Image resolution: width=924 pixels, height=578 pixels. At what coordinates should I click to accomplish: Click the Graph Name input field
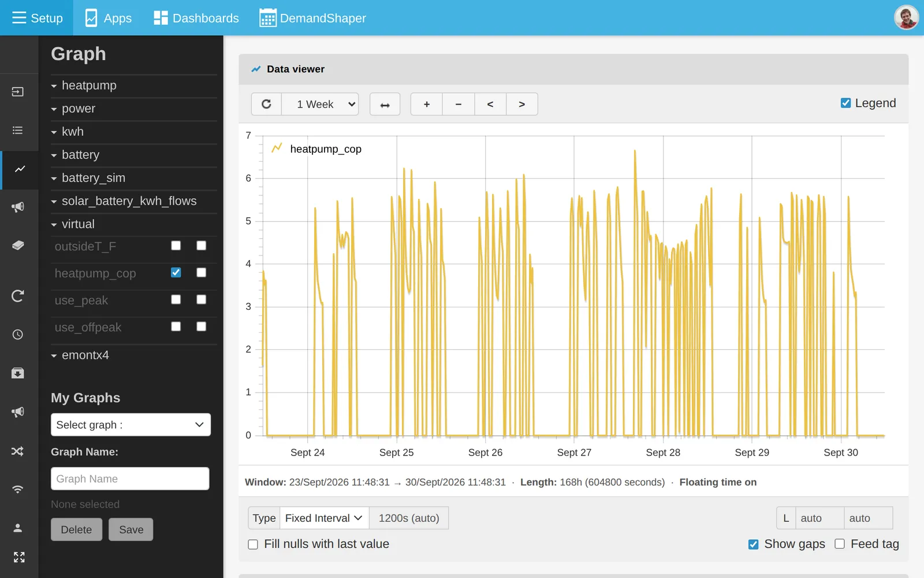pos(130,479)
